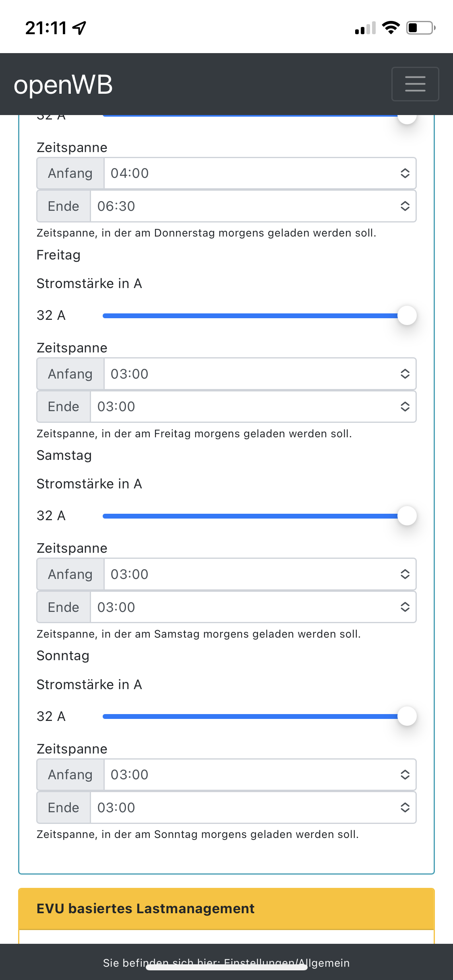This screenshot has height=980, width=453.
Task: Open the hamburger navigation menu
Action: click(415, 84)
